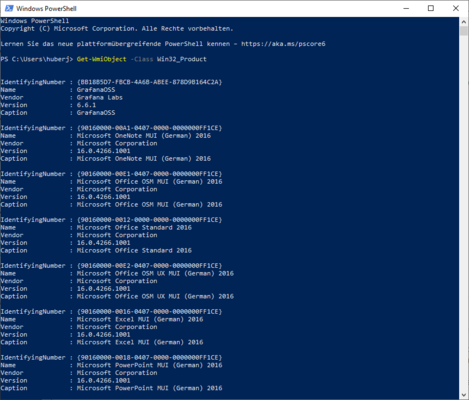Click Microsoft OneNote MUI (German) 2016 name
Screen dimensions: 469x400
(x=144, y=136)
